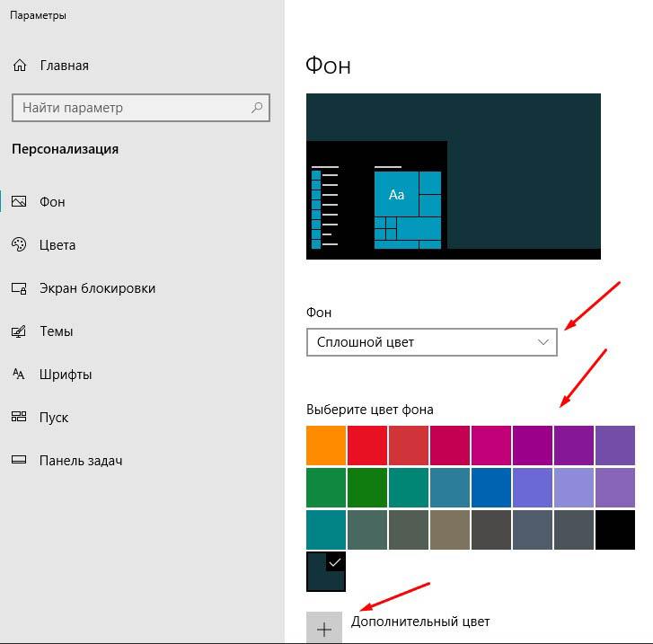Choose the dark charcoal gray swatch
The height and width of the screenshot is (644, 653).
(x=491, y=530)
